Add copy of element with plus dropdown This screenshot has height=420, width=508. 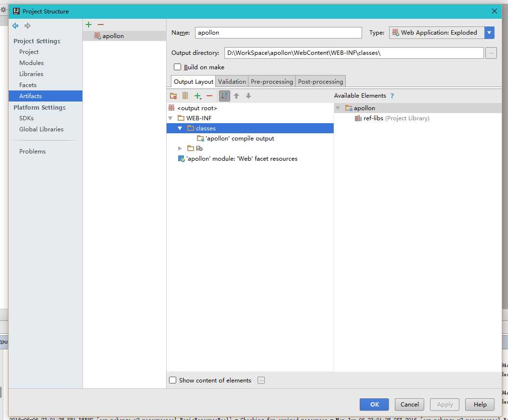coord(197,96)
